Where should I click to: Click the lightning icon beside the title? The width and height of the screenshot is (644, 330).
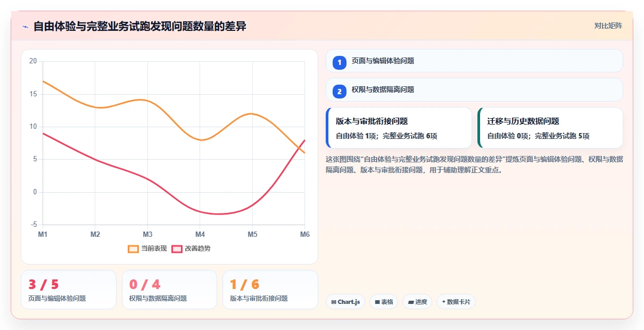[x=25, y=27]
